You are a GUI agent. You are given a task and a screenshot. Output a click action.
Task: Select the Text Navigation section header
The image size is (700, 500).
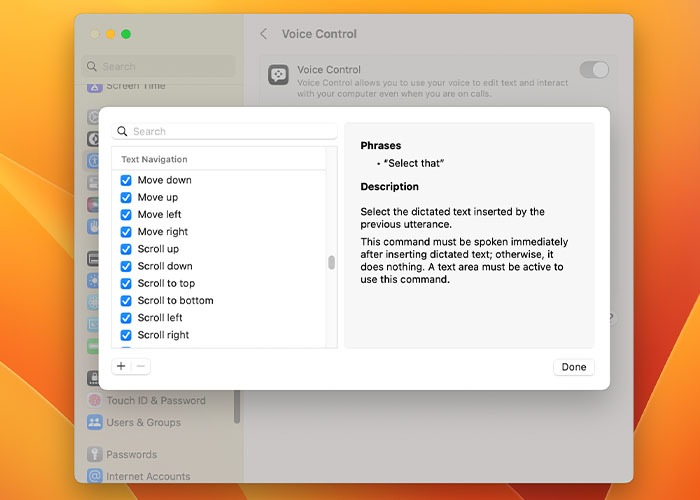154,159
